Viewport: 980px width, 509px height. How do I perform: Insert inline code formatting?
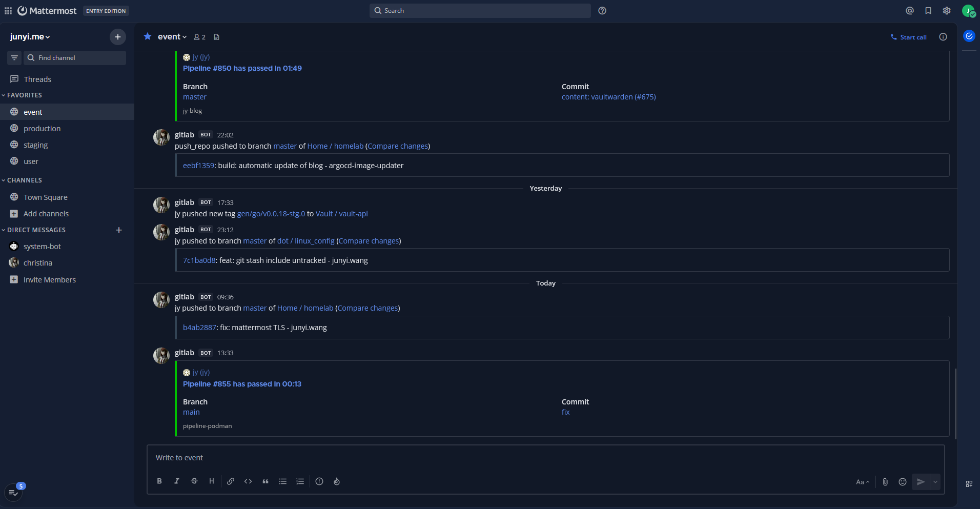click(x=248, y=481)
